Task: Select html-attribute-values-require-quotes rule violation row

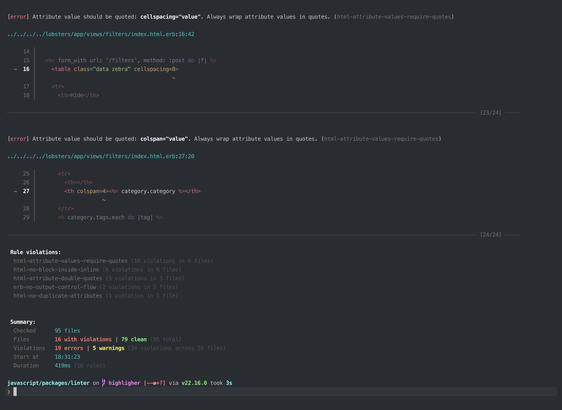Action: (113, 261)
